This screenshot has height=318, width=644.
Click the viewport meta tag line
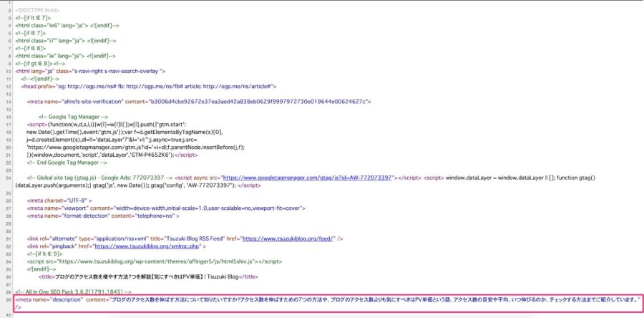(166, 208)
